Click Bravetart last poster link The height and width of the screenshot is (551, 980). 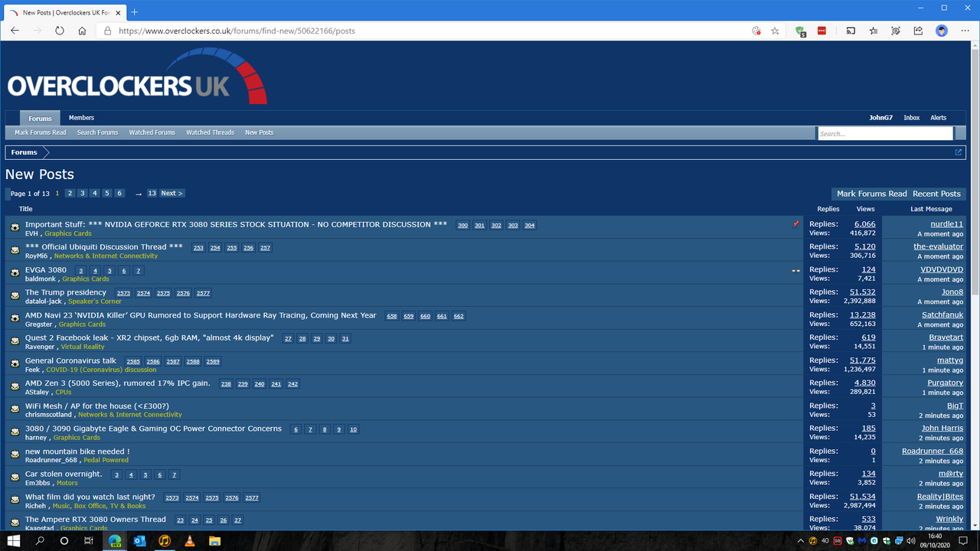(946, 337)
